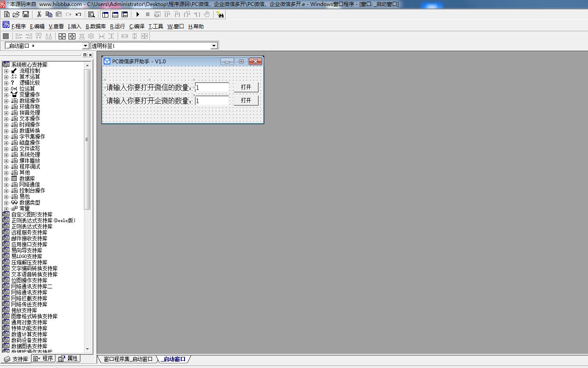
Task: Click the Redo arrow icon
Action: pos(69,15)
